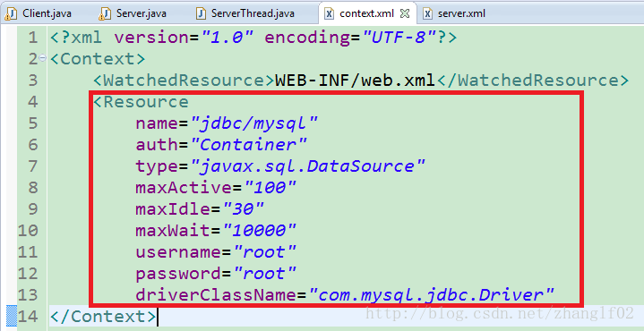The height and width of the screenshot is (331, 644).
Task: Click the <Resource tag text
Action: click(x=141, y=102)
